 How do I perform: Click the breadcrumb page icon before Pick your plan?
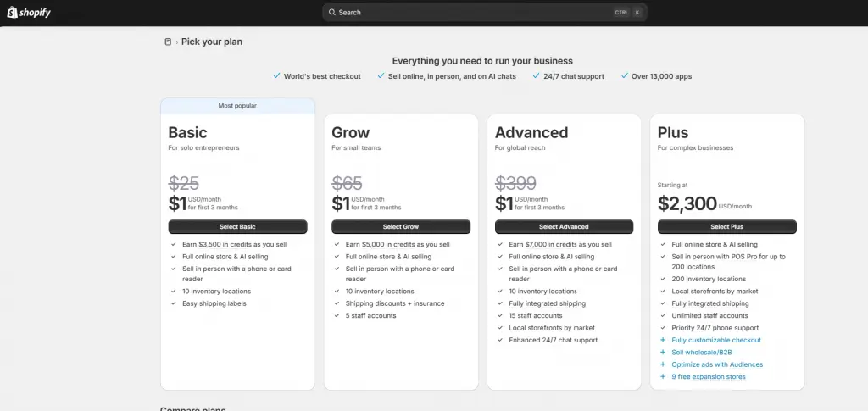(167, 42)
